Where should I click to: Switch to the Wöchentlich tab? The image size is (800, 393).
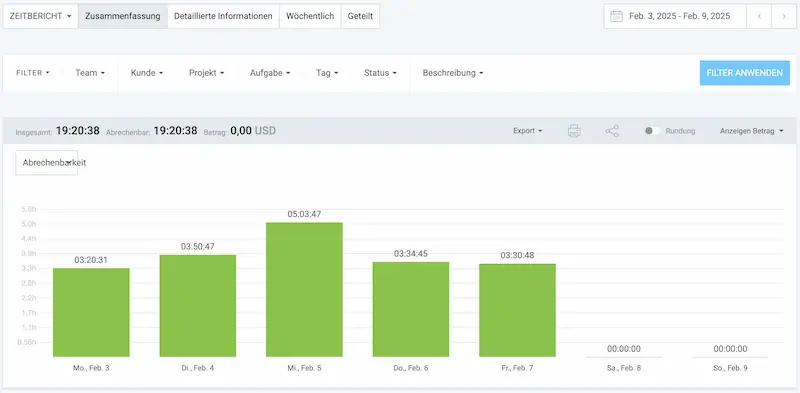pyautogui.click(x=310, y=16)
